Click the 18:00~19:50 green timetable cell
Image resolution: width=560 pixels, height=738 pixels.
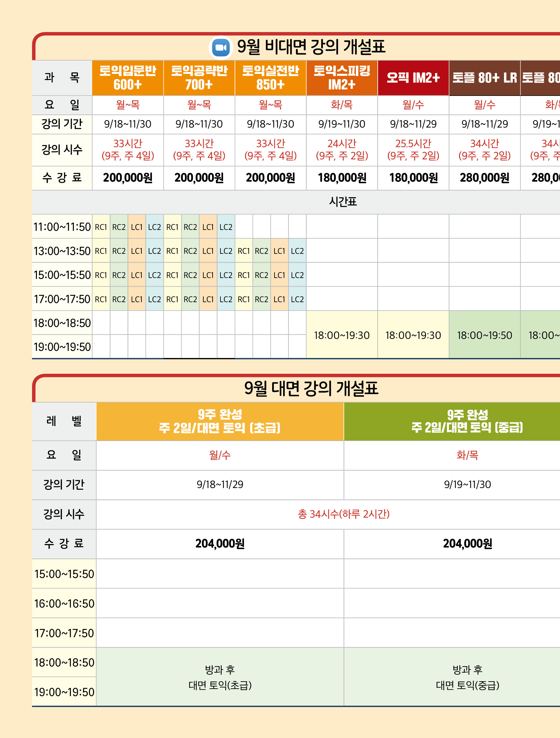[484, 335]
